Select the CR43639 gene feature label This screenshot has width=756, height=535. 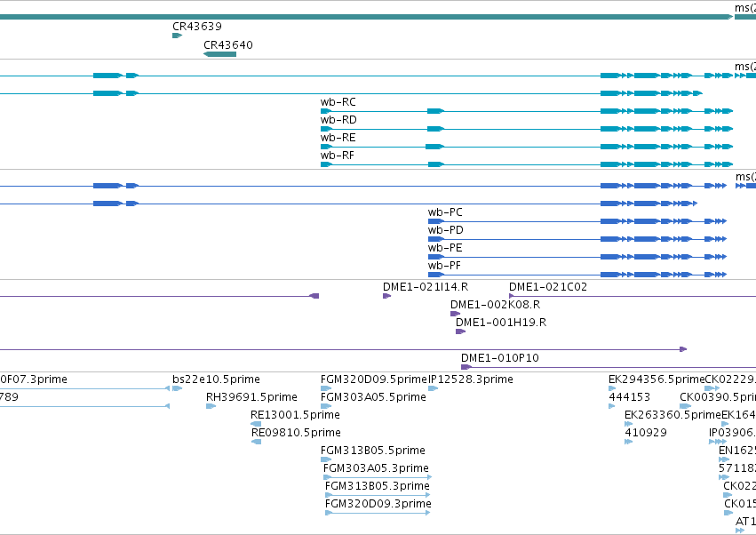(197, 27)
